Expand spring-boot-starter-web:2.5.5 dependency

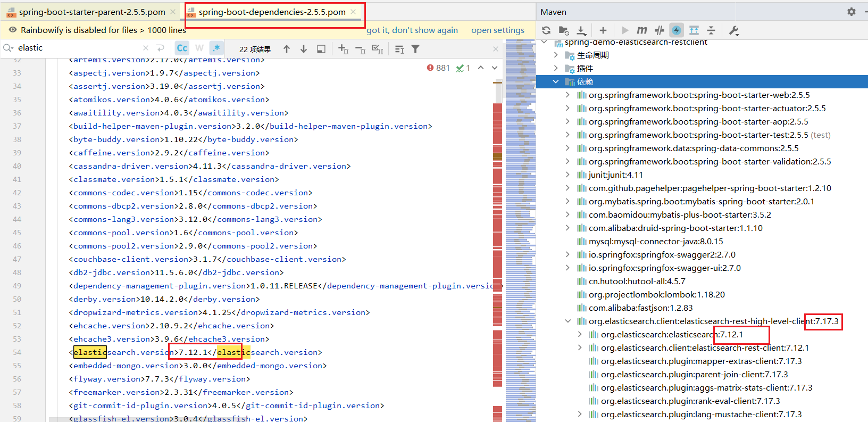(567, 95)
